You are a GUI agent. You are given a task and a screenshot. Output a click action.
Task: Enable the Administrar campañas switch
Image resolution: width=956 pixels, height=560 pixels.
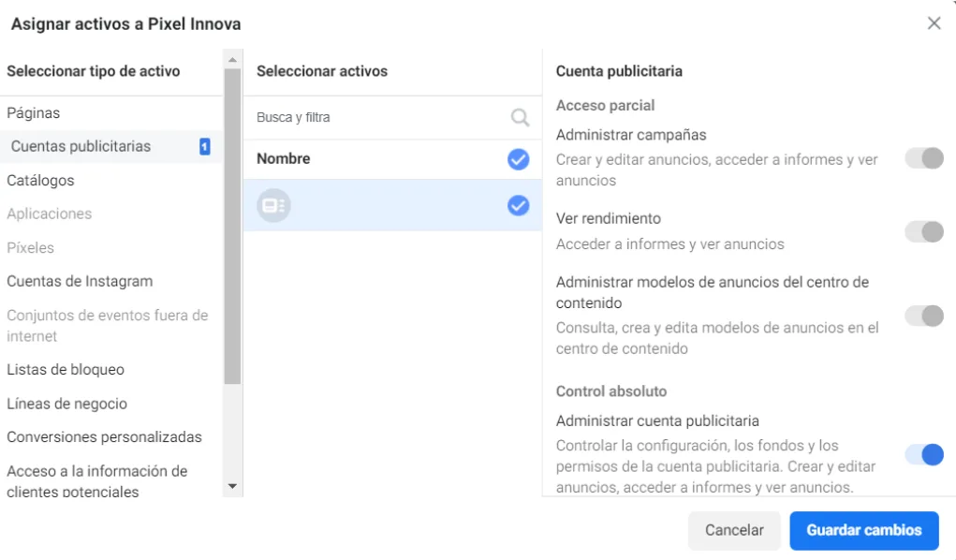pos(923,158)
